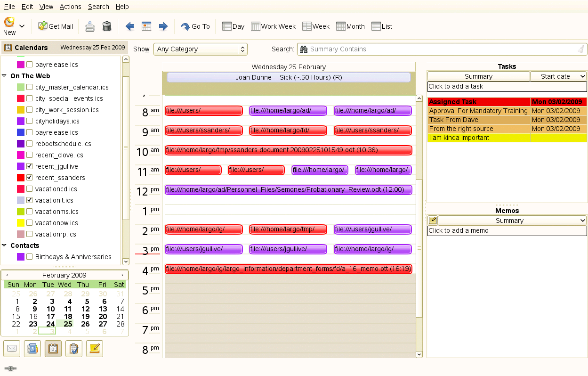Switch to Month view
The image size is (588, 376).
[351, 26]
